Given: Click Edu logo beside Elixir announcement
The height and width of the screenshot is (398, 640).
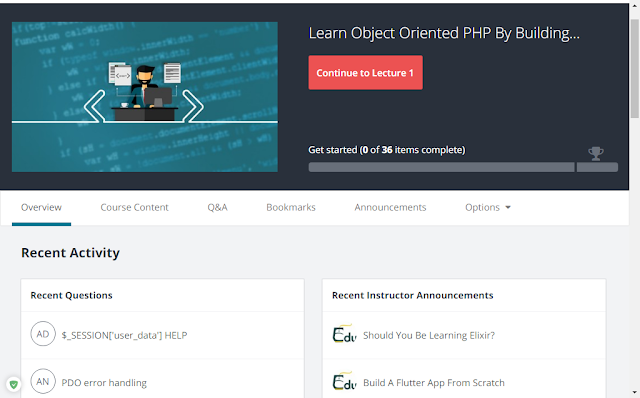Looking at the screenshot, I should (x=344, y=334).
